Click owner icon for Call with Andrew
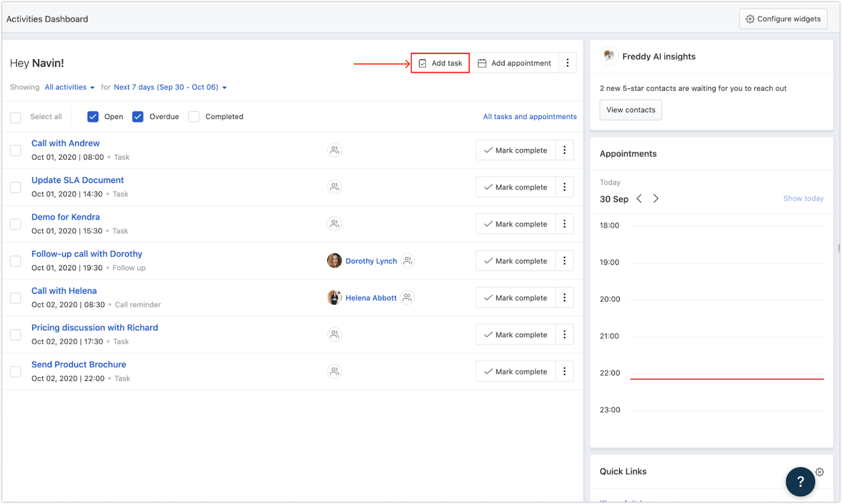The image size is (842, 504). point(334,150)
